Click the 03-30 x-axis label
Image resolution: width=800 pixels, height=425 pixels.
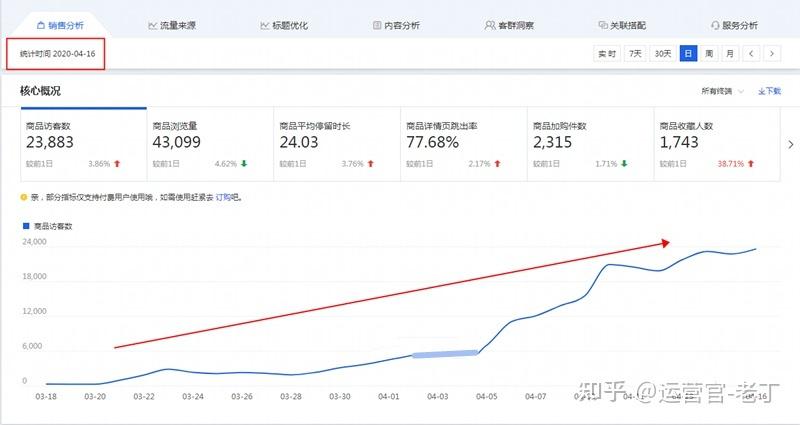(x=340, y=396)
